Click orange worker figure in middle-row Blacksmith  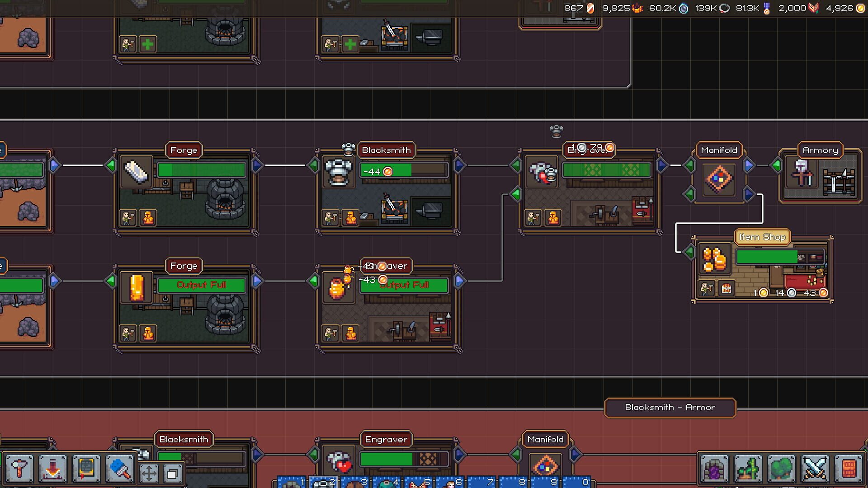coord(350,218)
